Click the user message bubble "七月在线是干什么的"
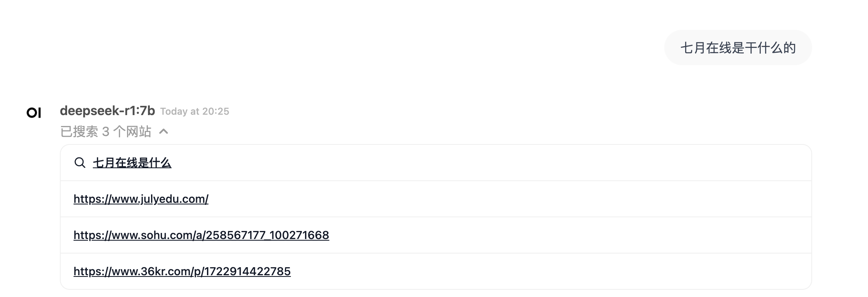The image size is (868, 297). pyautogui.click(x=738, y=48)
